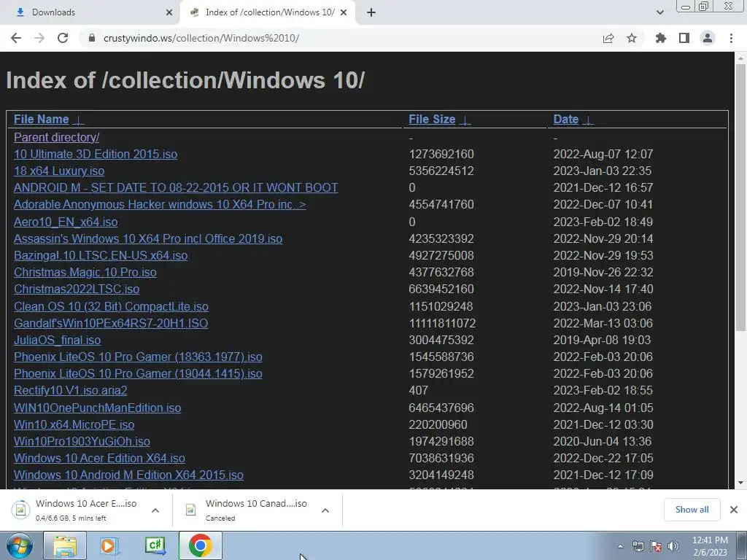Click the File Size descending sort arrow
The image size is (747, 560).
point(465,120)
